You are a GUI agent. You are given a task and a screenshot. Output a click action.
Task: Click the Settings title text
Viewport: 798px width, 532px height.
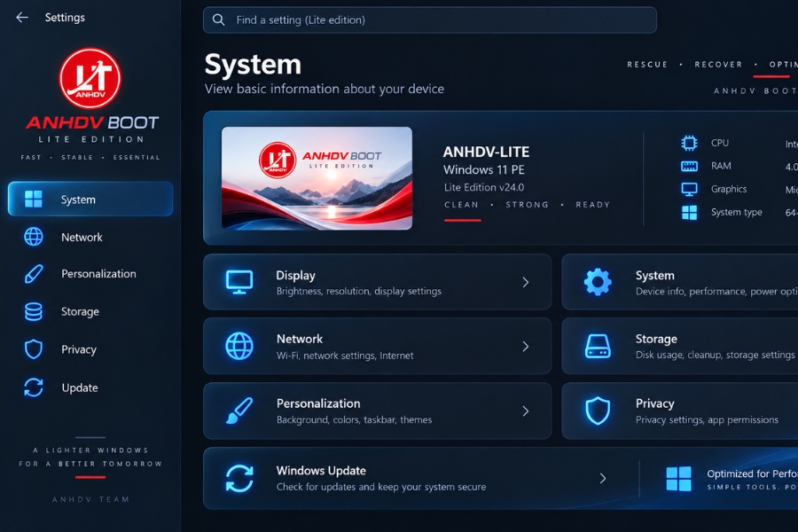click(x=65, y=18)
